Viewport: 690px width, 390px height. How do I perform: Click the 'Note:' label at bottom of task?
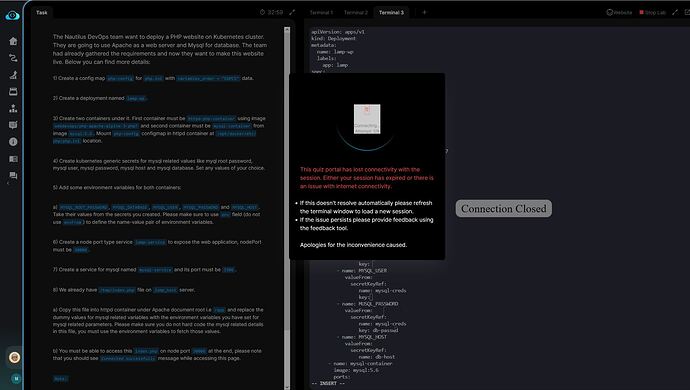point(60,379)
